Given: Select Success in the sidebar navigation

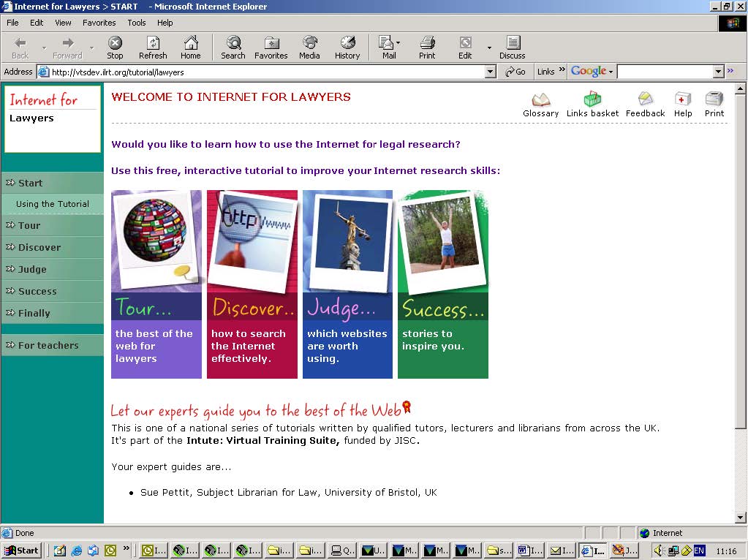Looking at the screenshot, I should click(x=53, y=291).
